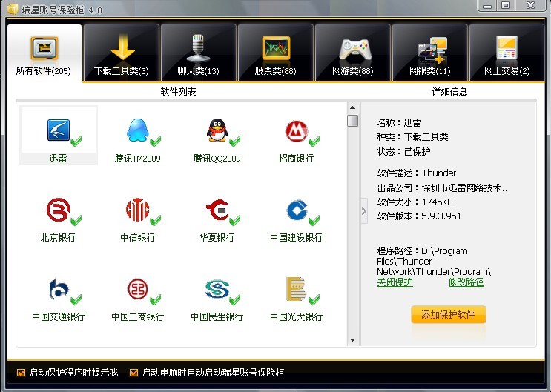Click the 中国建设银行 label
Image resolution: width=551 pixels, height=392 pixels.
tap(296, 238)
